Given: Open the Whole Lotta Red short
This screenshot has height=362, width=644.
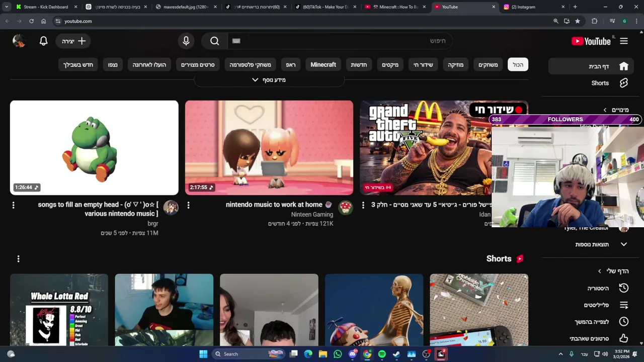Looking at the screenshot, I should [59, 310].
